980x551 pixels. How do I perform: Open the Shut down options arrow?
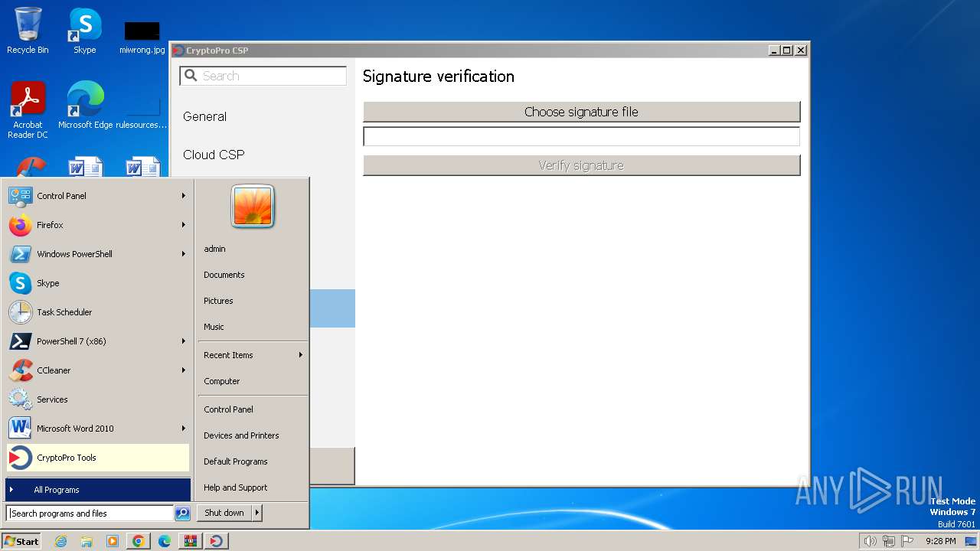pos(257,513)
